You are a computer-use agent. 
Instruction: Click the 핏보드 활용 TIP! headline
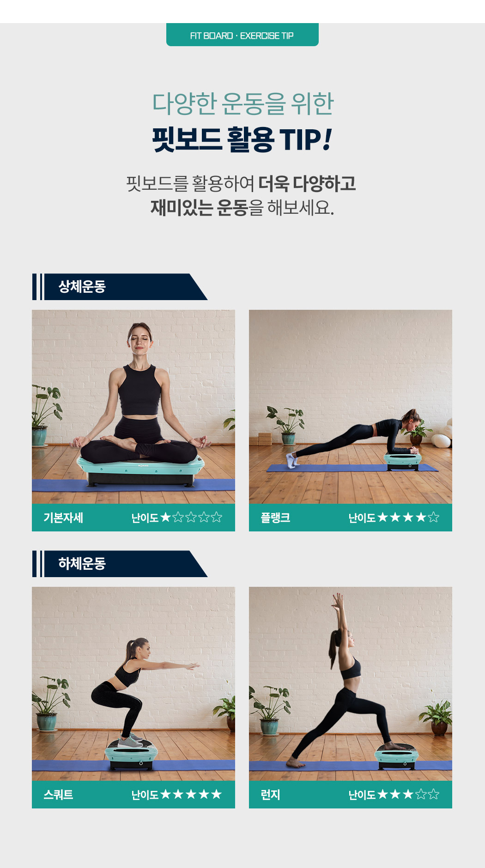click(x=242, y=139)
